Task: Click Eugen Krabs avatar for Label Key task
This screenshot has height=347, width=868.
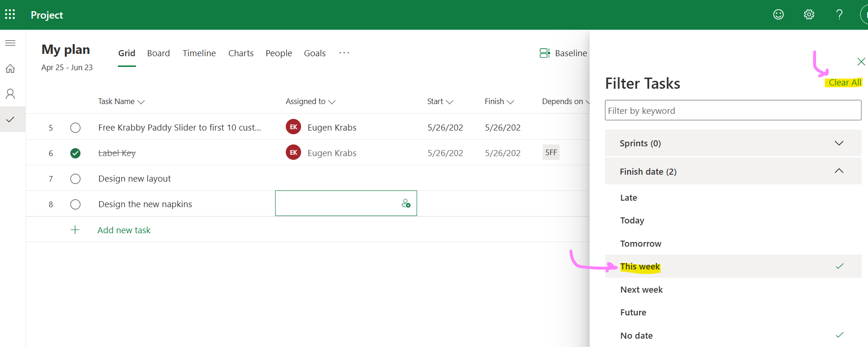Action: point(293,152)
